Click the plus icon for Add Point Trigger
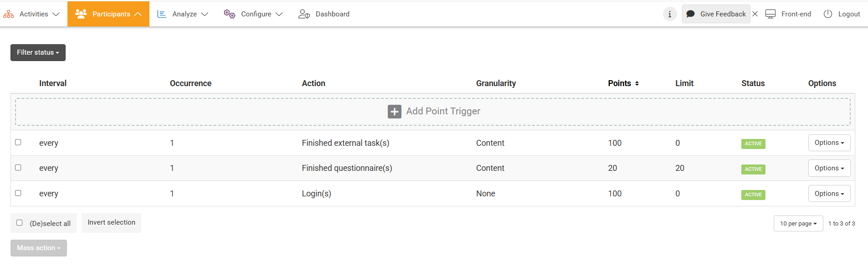The width and height of the screenshot is (868, 272). point(395,112)
